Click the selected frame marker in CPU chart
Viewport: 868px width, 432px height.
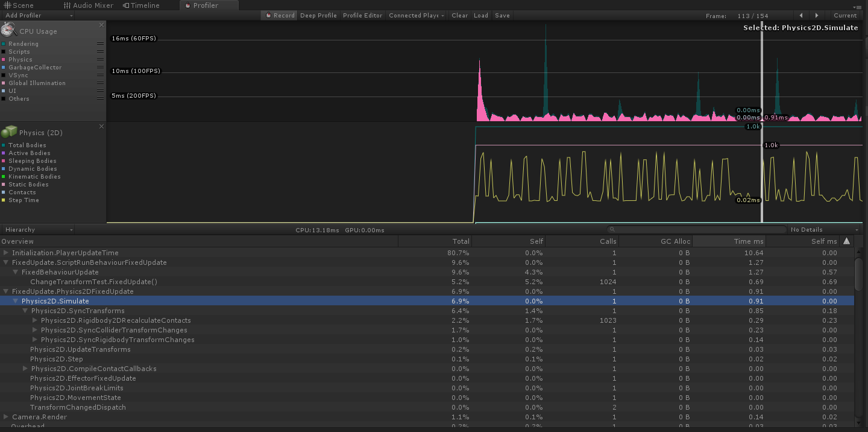click(x=762, y=72)
